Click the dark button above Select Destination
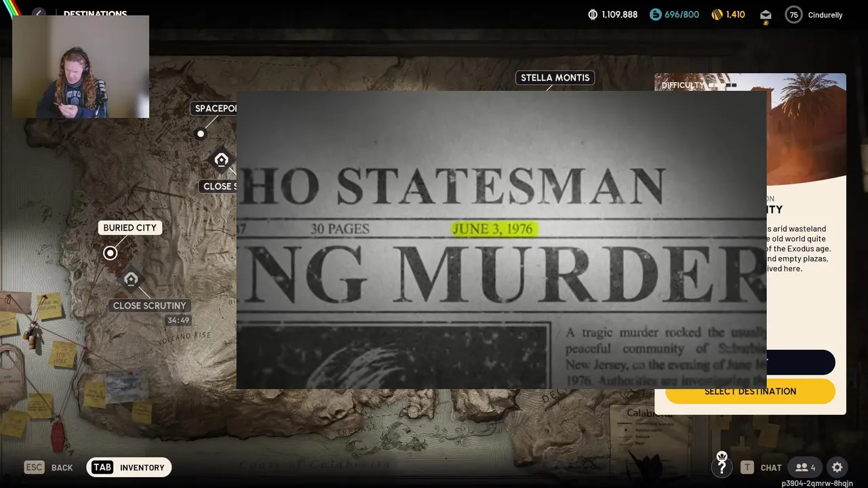The image size is (868, 488). (801, 362)
